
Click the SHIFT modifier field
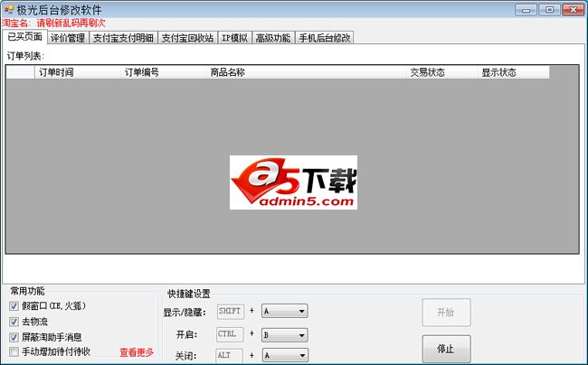point(231,311)
